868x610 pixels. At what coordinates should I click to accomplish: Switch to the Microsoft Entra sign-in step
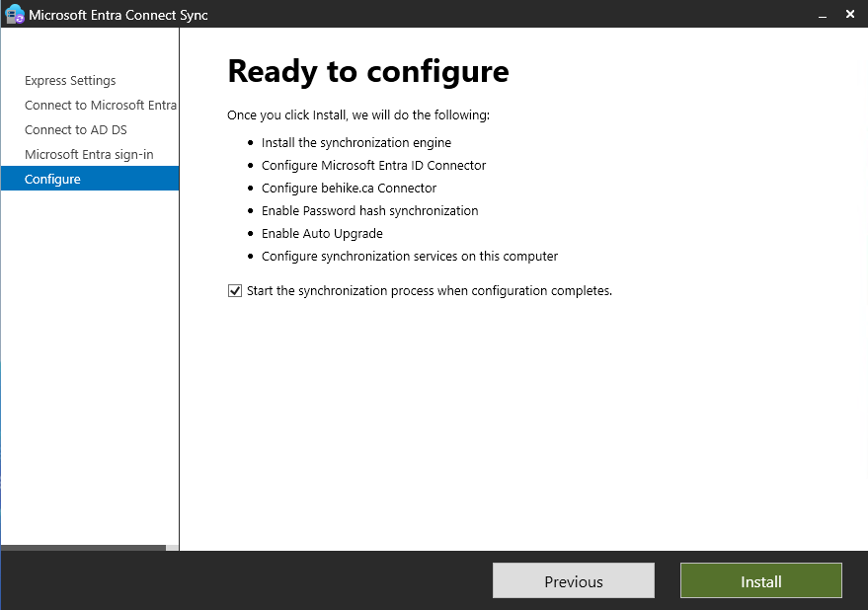tap(89, 155)
